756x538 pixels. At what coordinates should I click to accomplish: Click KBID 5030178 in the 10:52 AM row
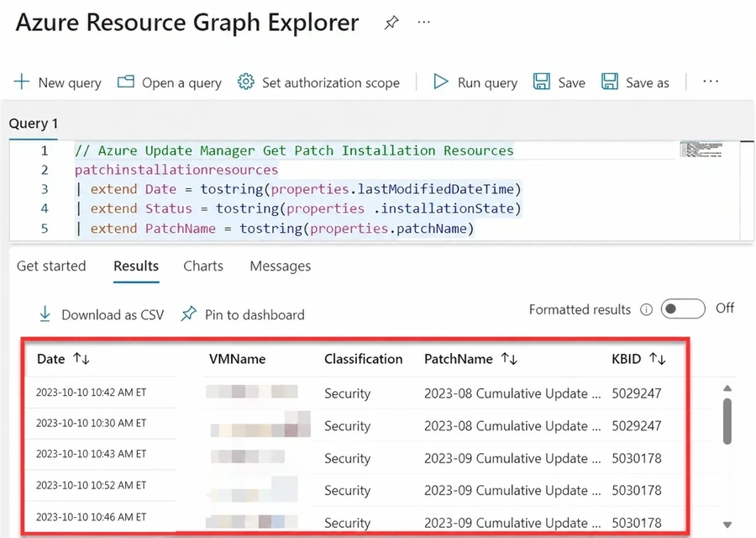tap(637, 491)
